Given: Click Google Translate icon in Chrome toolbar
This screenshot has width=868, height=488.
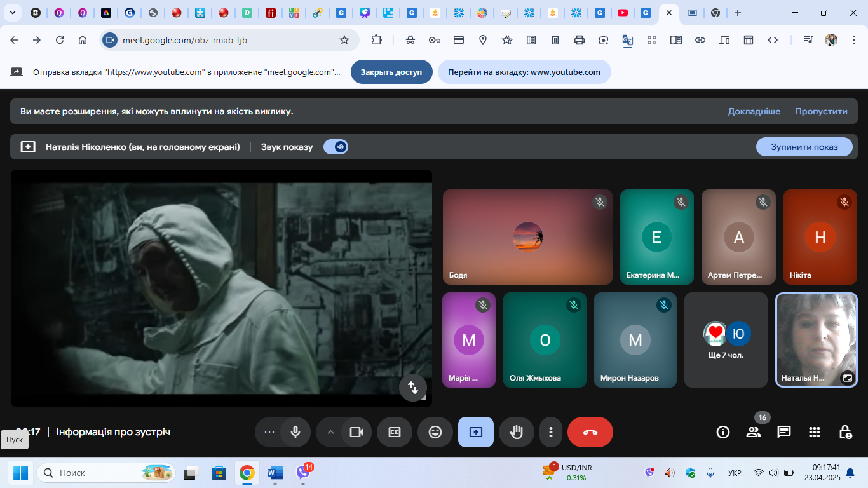Looking at the screenshot, I should pos(628,40).
